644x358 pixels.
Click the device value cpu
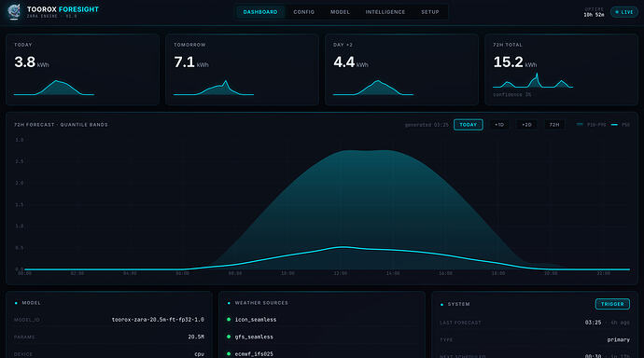coord(199,354)
